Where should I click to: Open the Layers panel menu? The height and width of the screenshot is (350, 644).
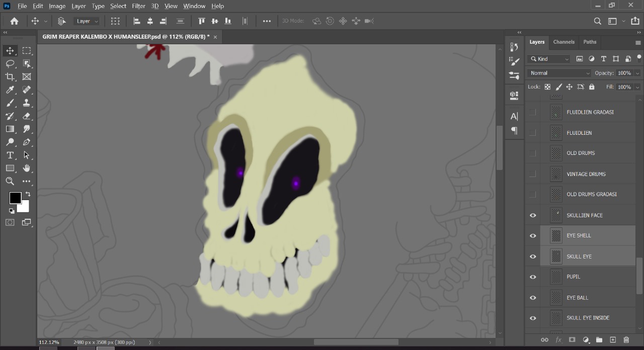(x=638, y=43)
